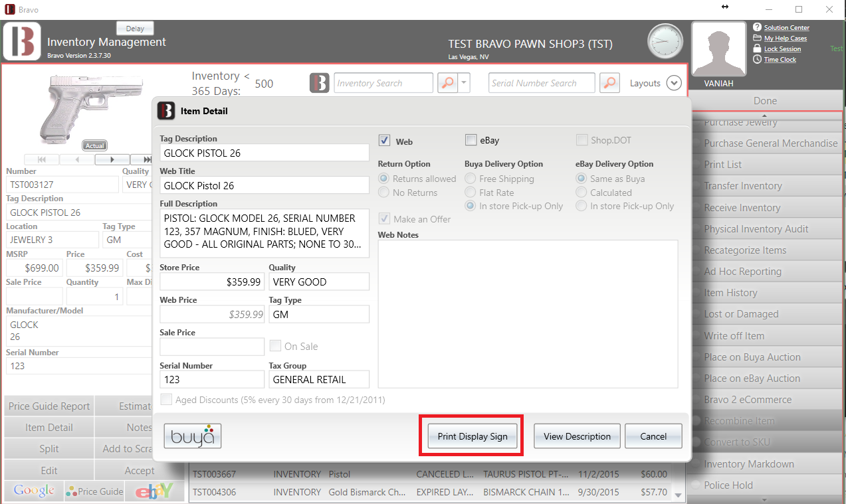Select Free Shipping delivery option

click(470, 179)
